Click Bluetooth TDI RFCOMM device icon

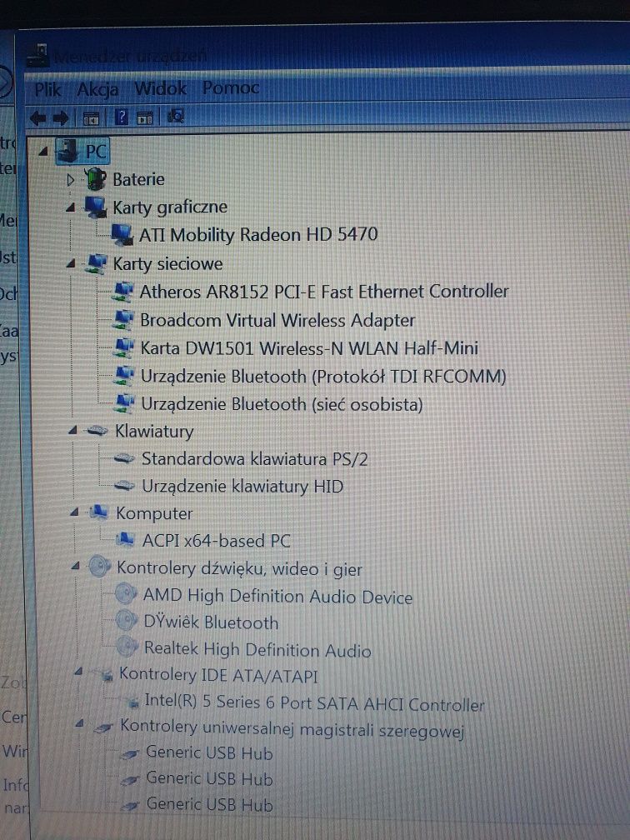pos(124,376)
